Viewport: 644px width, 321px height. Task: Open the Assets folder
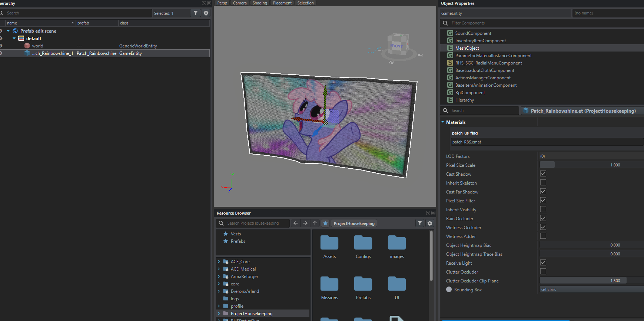point(329,247)
